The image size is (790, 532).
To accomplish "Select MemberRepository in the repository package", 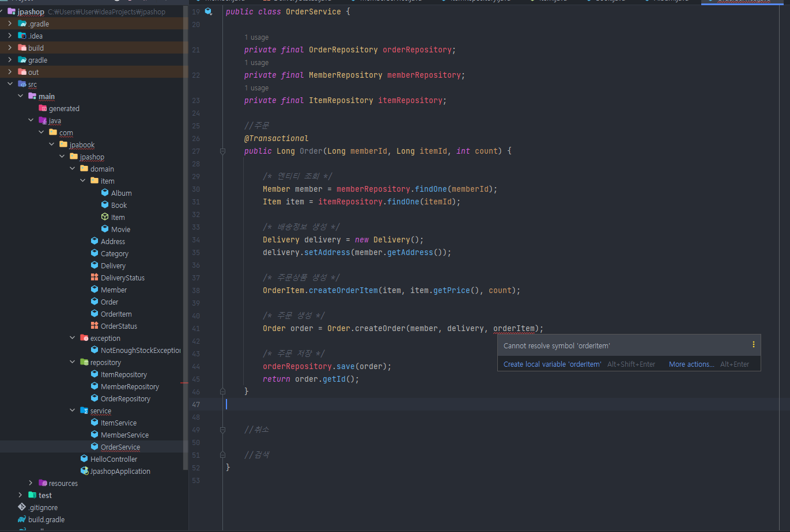I will click(x=130, y=386).
